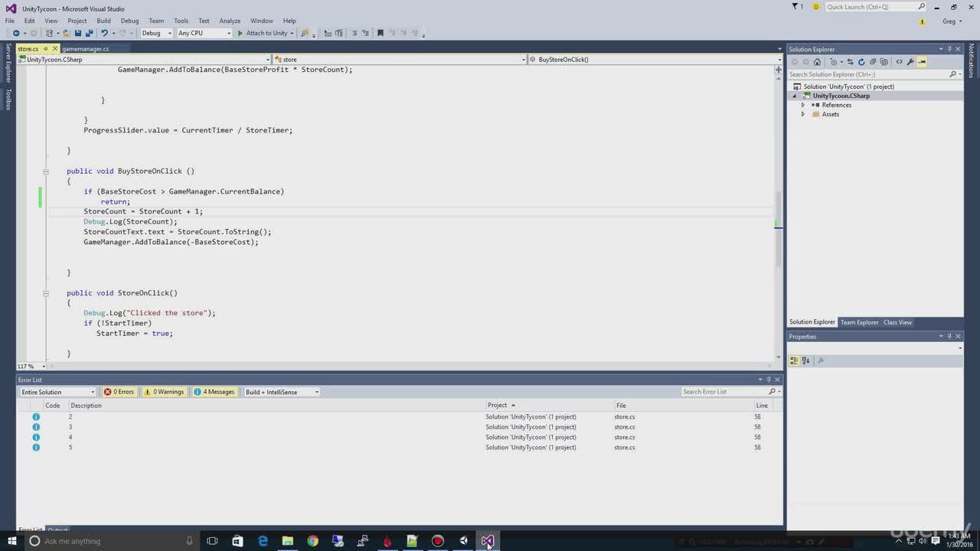Refresh the Solution Explorer
The image size is (980, 551).
pyautogui.click(x=861, y=62)
